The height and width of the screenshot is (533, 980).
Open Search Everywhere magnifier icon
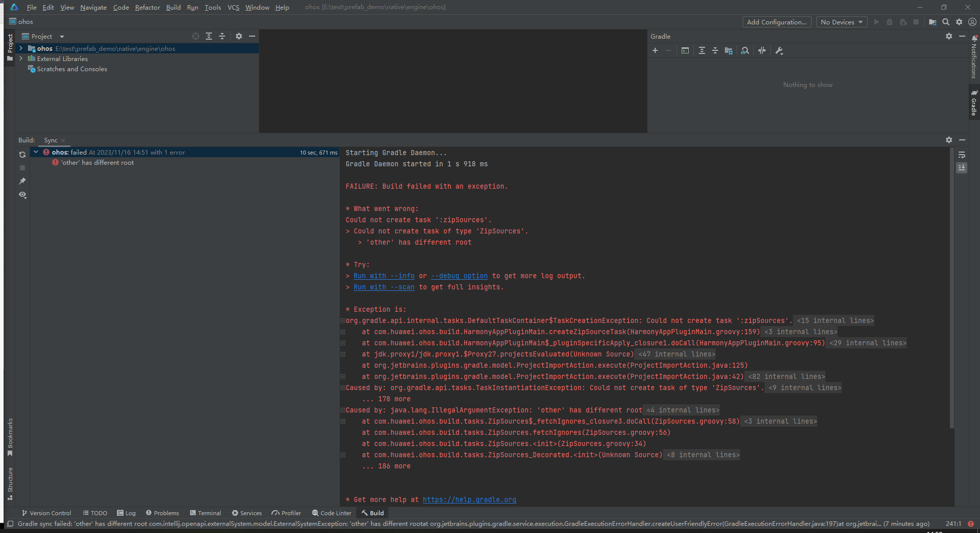pyautogui.click(x=946, y=22)
